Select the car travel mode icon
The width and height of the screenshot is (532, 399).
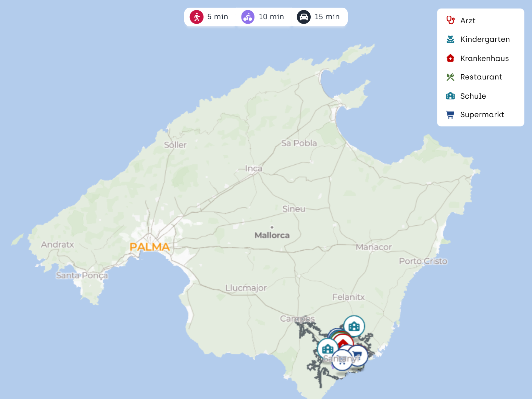click(x=304, y=17)
